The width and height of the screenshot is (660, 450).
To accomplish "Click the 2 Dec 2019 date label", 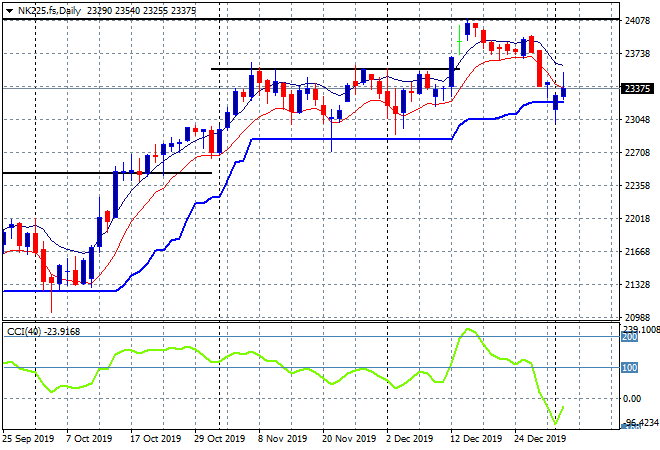I will [410, 439].
